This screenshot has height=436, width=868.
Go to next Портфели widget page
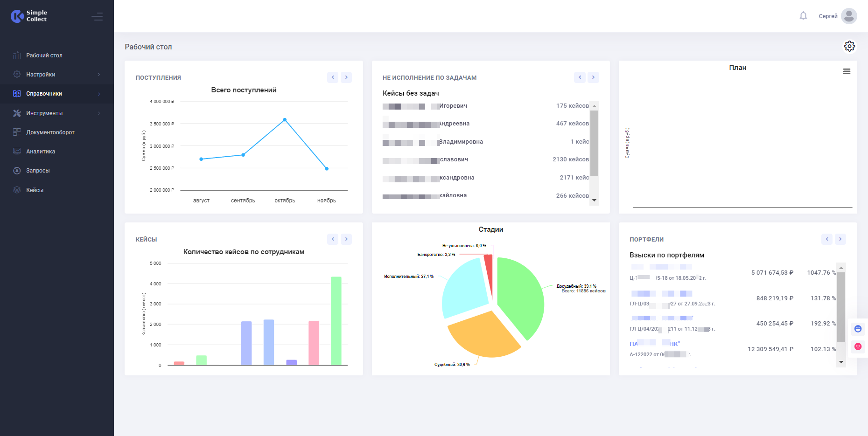coord(840,239)
